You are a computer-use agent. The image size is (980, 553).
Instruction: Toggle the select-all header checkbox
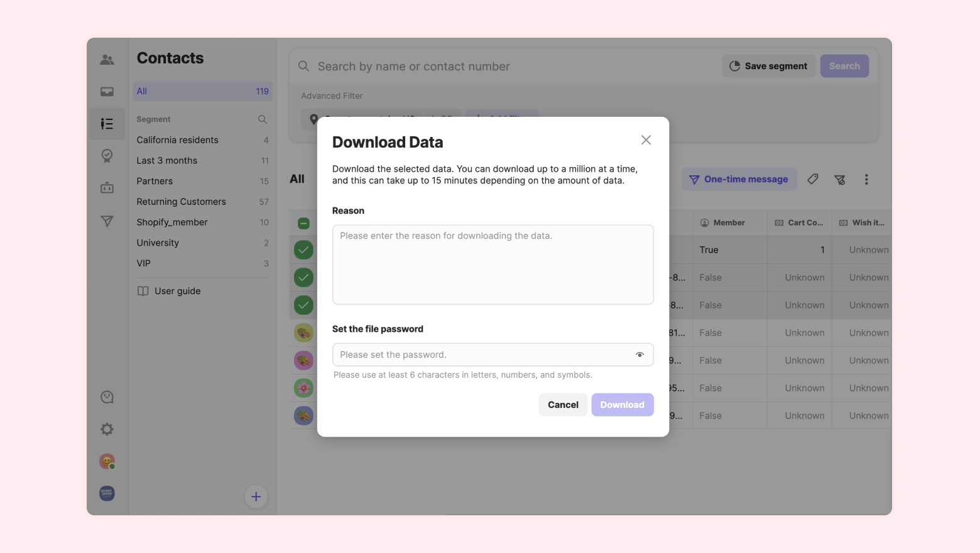(x=303, y=223)
